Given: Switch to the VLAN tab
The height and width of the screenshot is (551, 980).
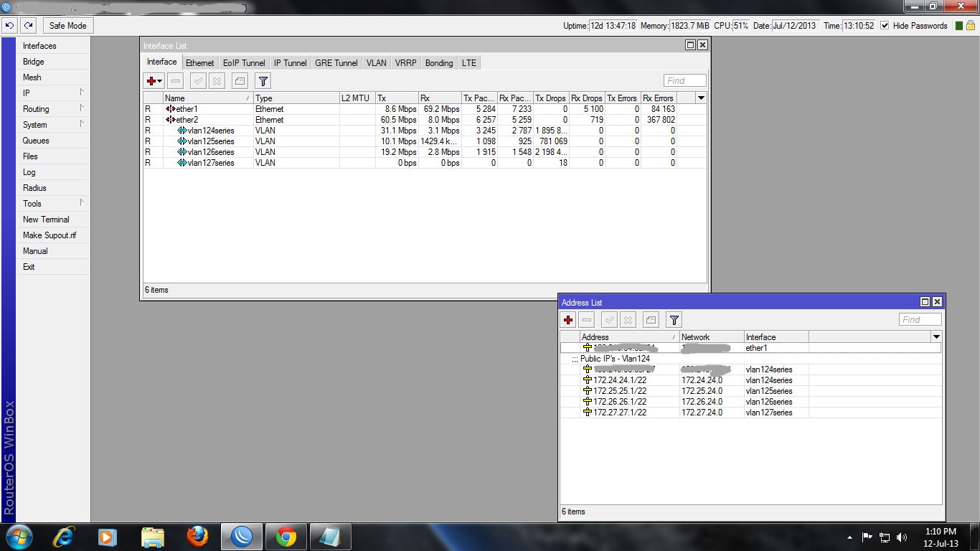Looking at the screenshot, I should click(376, 63).
